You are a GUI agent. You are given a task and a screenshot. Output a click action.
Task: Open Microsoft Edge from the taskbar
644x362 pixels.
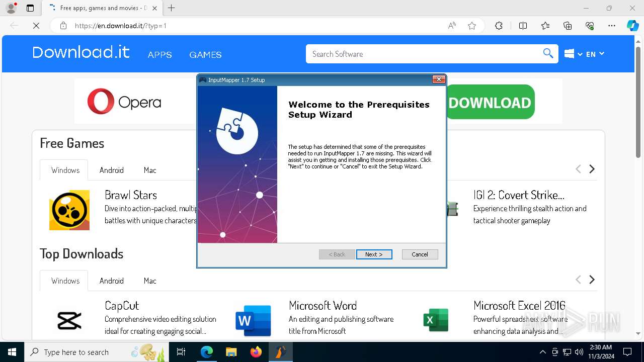coord(207,352)
